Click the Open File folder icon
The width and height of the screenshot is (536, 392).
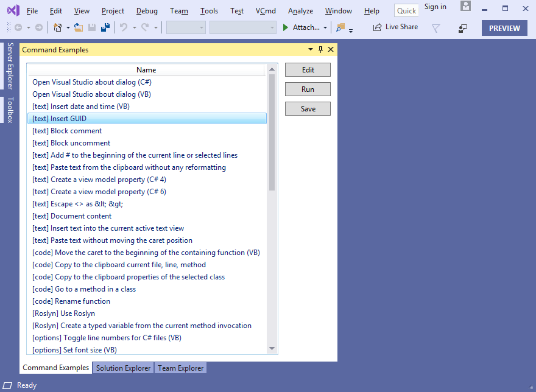(x=79, y=27)
